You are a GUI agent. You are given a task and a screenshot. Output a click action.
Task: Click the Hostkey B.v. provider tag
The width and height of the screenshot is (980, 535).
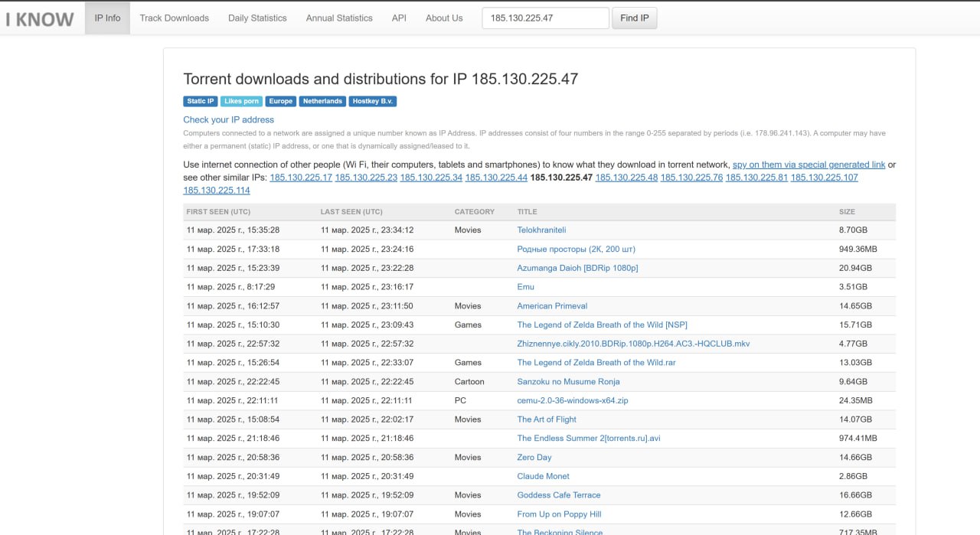373,101
